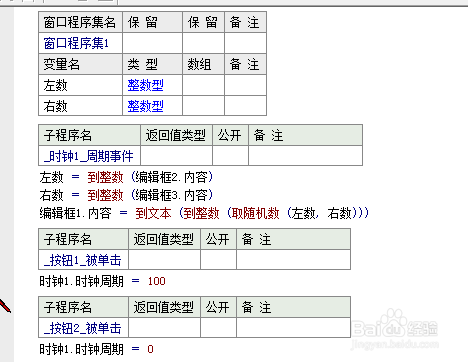Image resolution: width=468 pixels, height=362 pixels.
Task: Select the 右数 variable name cell
Action: click(x=80, y=106)
